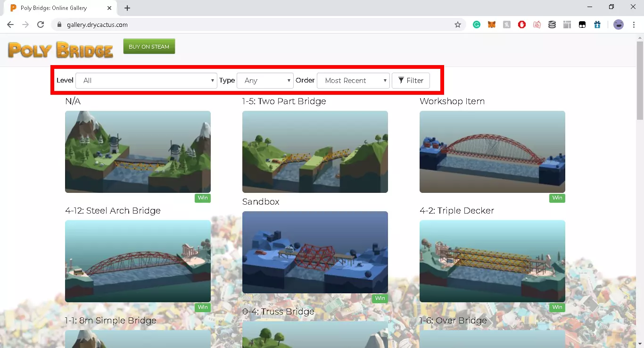This screenshot has height=348, width=644.
Task: Open the Tampermonkey extension
Action: (582, 25)
